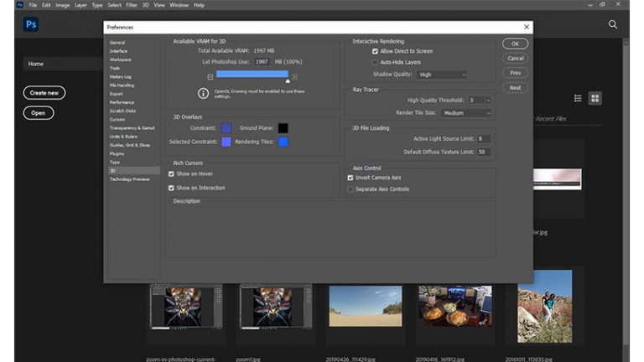Open the Select menu
The width and height of the screenshot is (644, 362).
(x=114, y=5)
